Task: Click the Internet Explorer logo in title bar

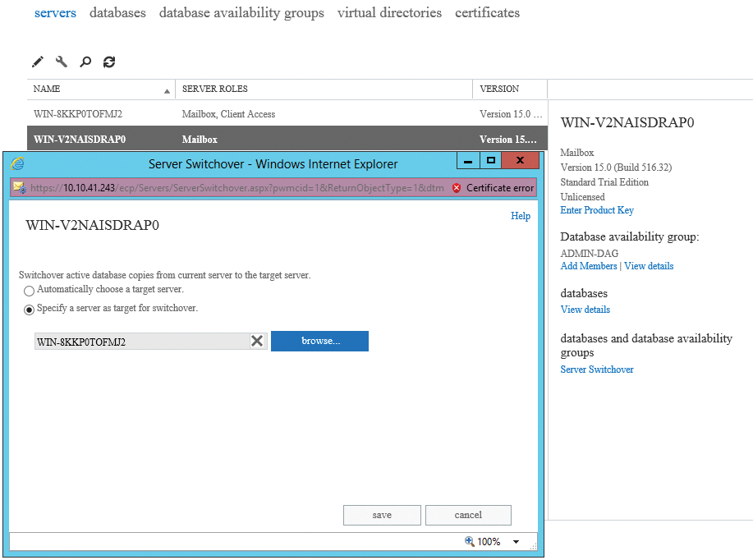Action: (17, 163)
